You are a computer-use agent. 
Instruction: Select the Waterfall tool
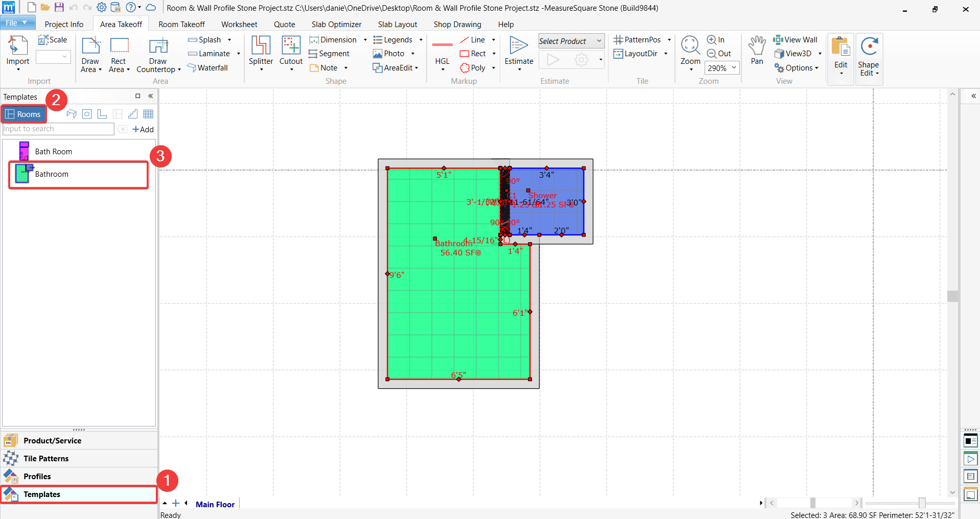tap(208, 68)
